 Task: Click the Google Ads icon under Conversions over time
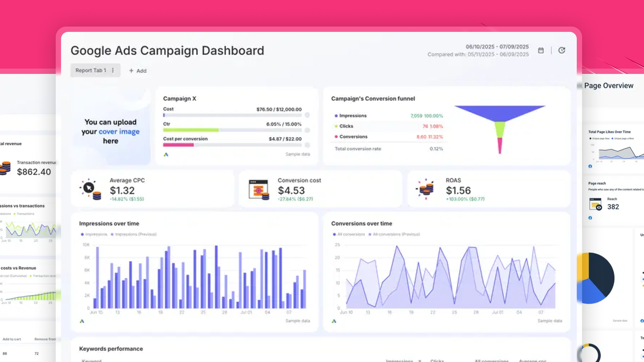point(334,321)
